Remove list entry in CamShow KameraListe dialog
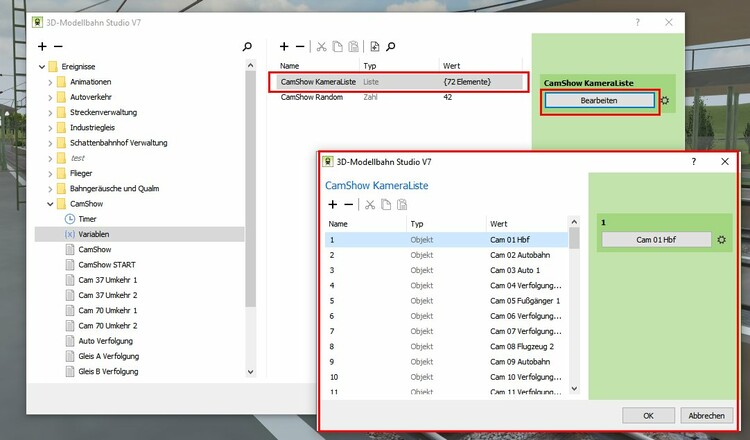 tap(349, 205)
